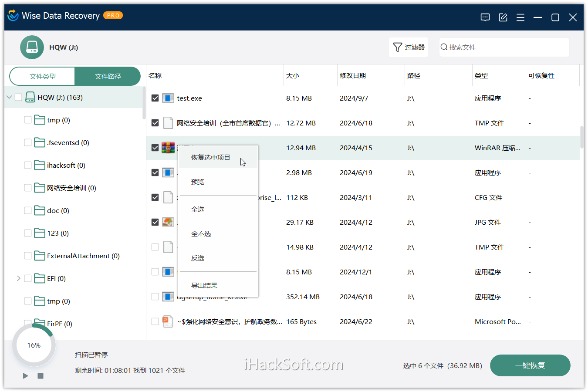This screenshot has height=392, width=588.
Task: Click the edit note icon in title bar
Action: point(503,17)
